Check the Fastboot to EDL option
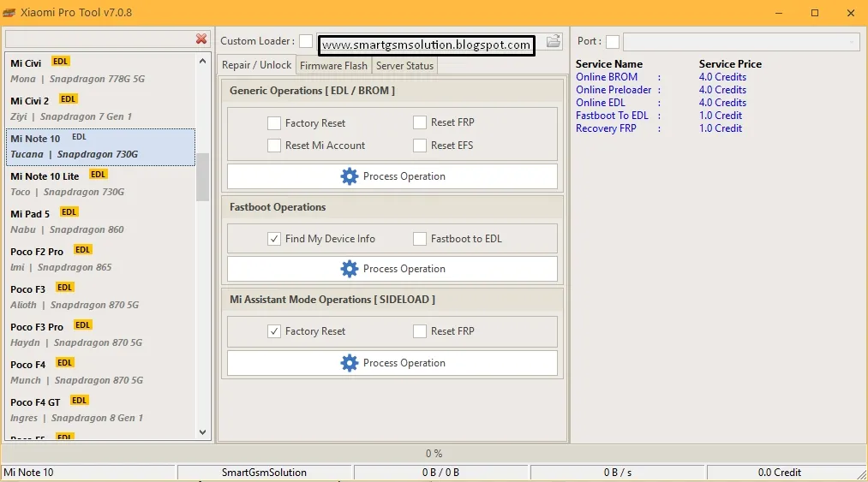Screen dimensions: 868x482 [420, 239]
